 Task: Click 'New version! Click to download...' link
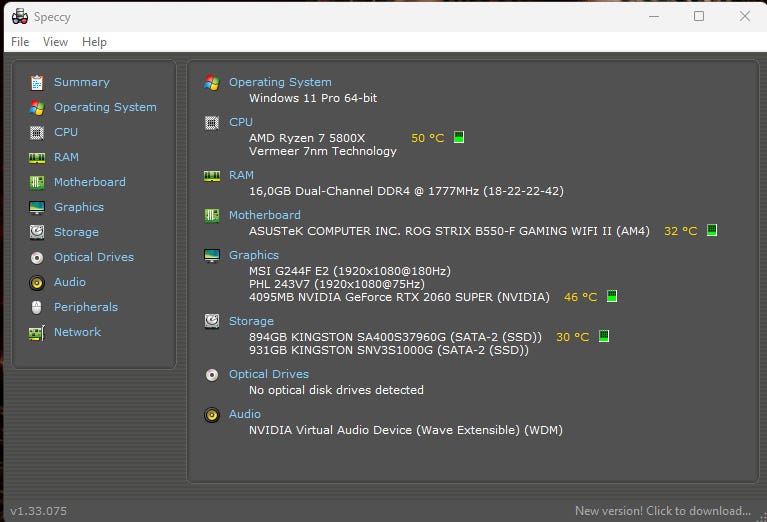click(663, 511)
